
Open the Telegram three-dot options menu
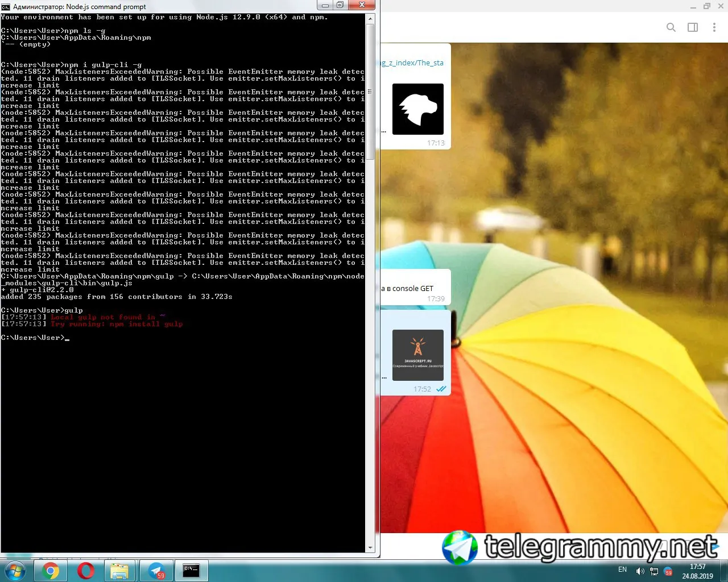click(x=714, y=27)
